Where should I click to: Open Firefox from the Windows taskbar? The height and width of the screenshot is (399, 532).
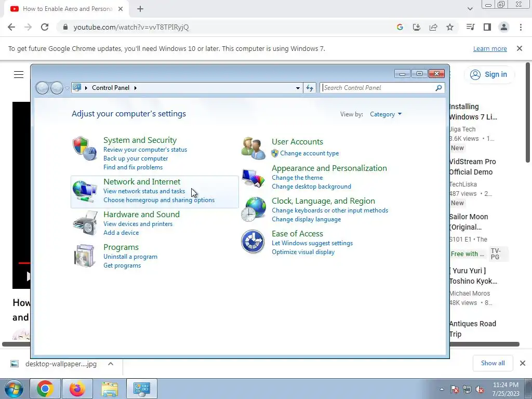[x=77, y=389]
